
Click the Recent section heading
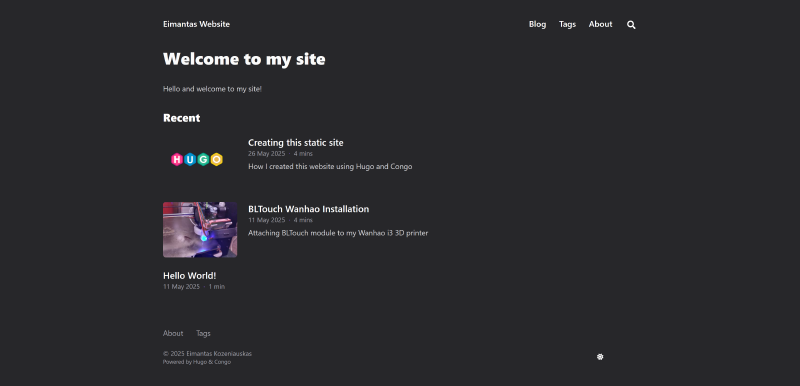(182, 118)
